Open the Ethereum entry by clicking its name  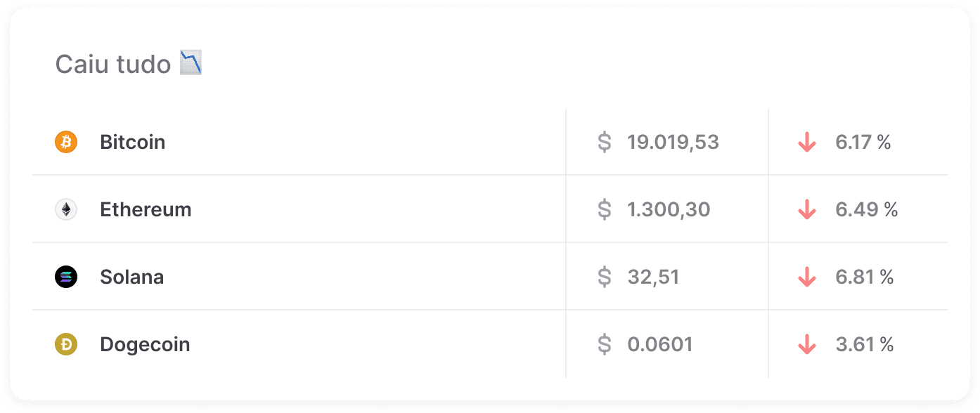point(146,209)
